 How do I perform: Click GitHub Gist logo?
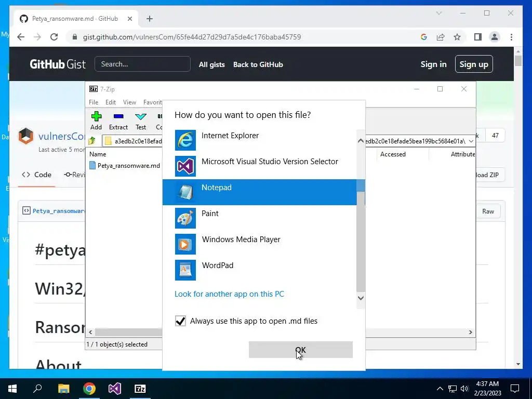(x=58, y=64)
